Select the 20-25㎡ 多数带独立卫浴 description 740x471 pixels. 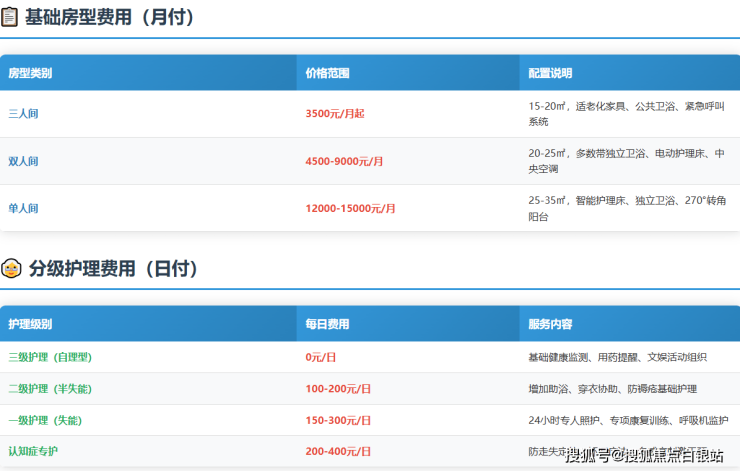tap(626, 161)
